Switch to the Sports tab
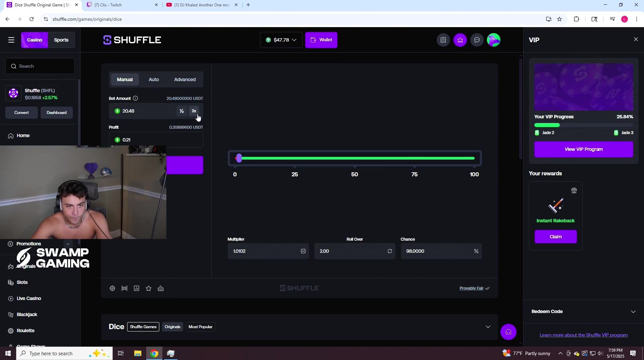Image resolution: width=644 pixels, height=360 pixels. tap(61, 40)
